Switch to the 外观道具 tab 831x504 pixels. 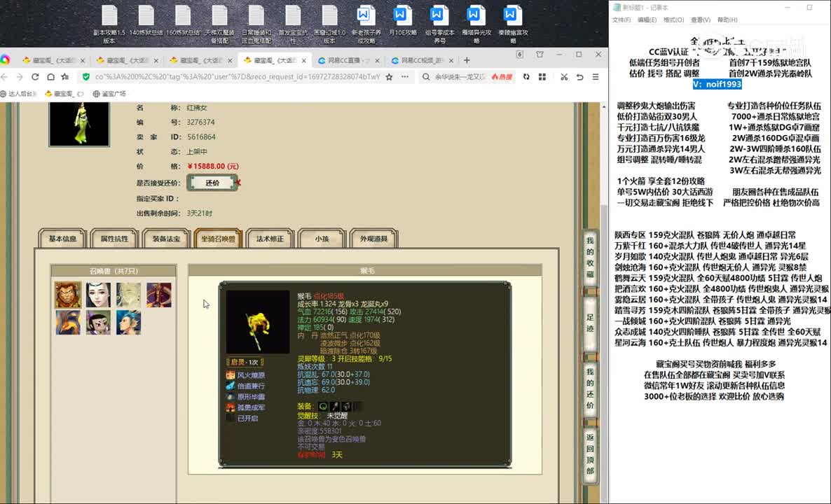pyautogui.click(x=373, y=239)
